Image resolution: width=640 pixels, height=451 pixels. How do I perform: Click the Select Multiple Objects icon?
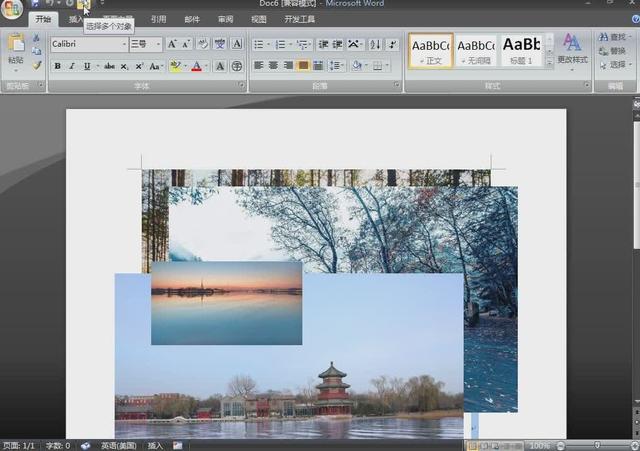(83, 5)
